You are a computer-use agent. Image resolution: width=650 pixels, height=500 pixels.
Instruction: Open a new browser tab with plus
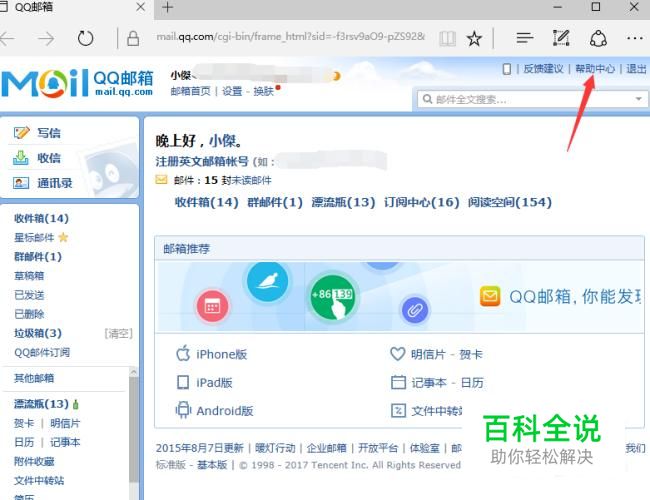167,7
